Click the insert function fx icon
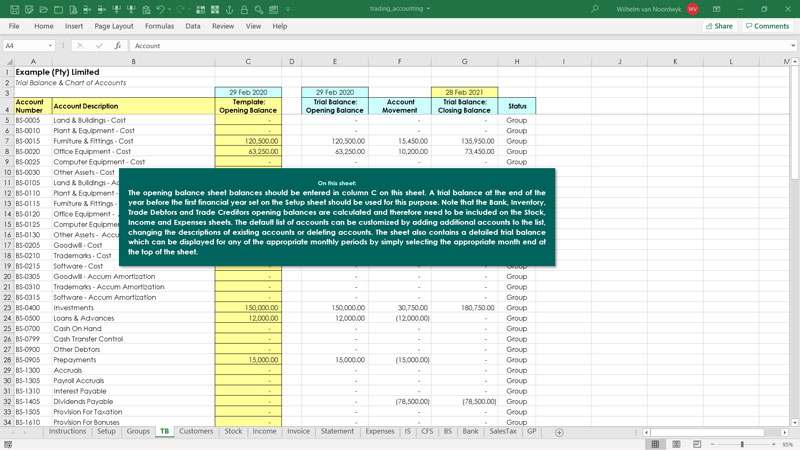 point(118,45)
